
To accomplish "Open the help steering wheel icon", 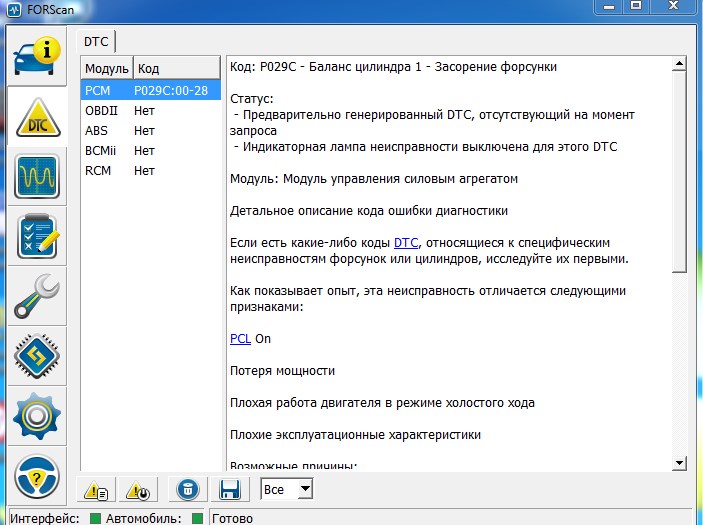I will 37,476.
